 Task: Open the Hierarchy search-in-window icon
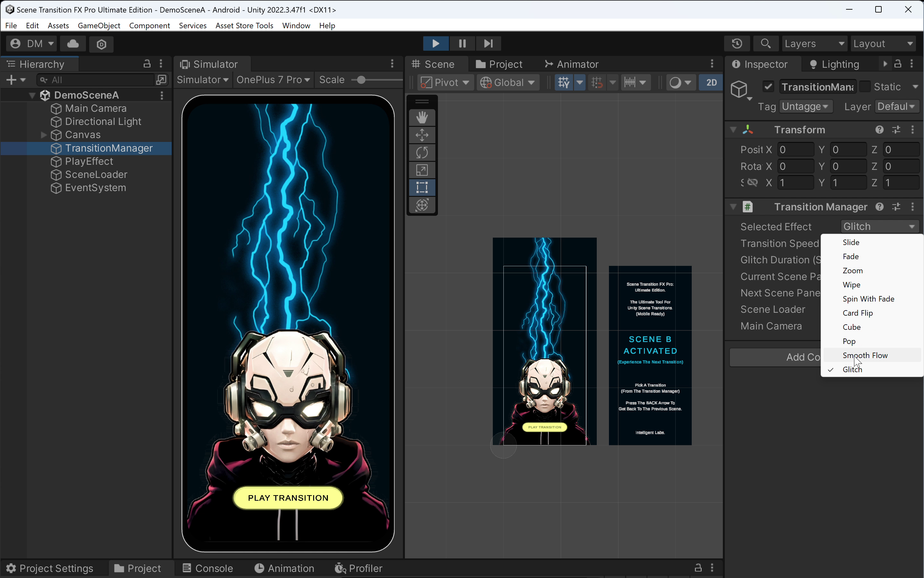(161, 80)
